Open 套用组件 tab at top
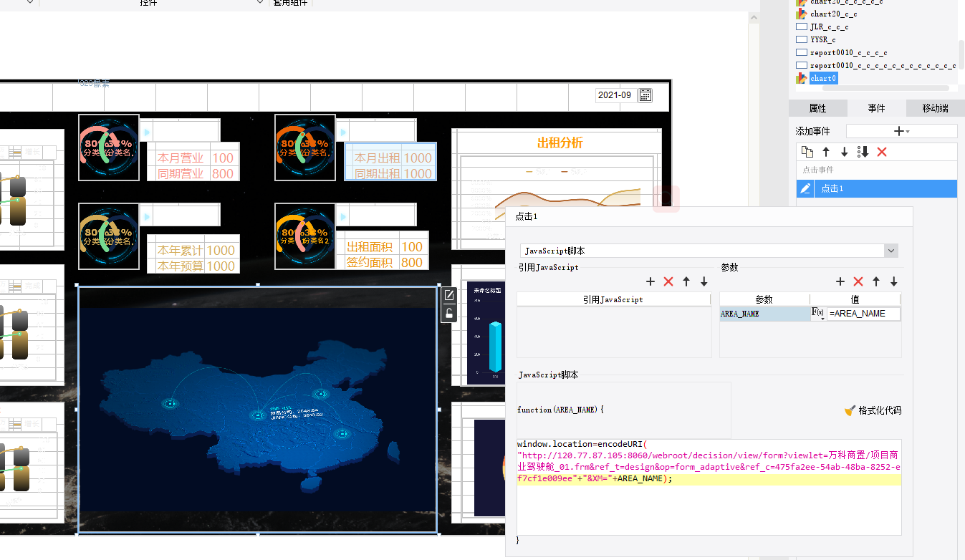The height and width of the screenshot is (560, 965). 290,3
